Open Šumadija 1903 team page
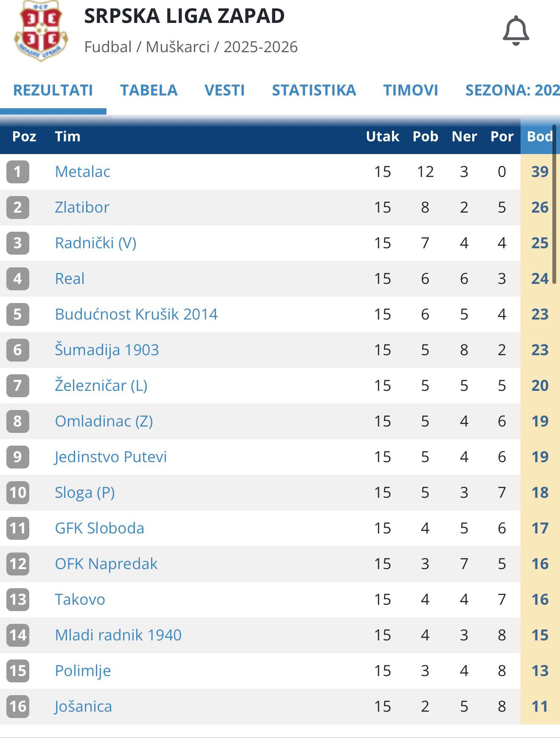The height and width of the screenshot is (738, 560). pyautogui.click(x=107, y=350)
